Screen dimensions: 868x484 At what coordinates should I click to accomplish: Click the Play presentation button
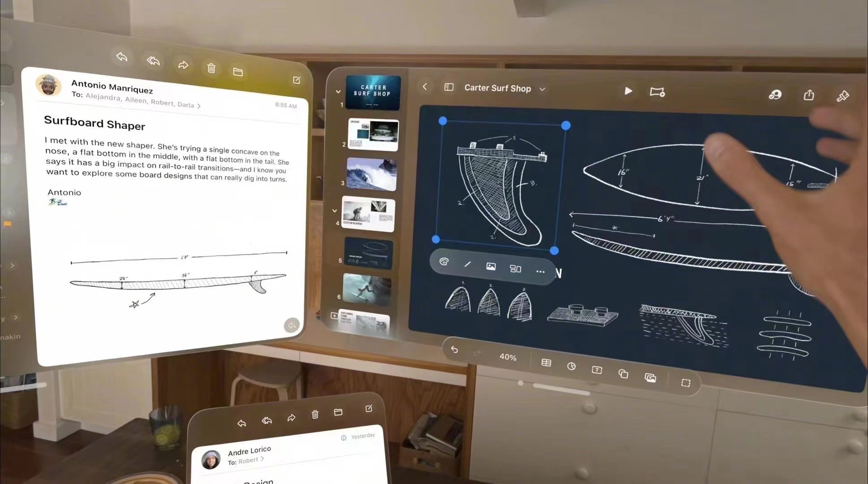[629, 91]
